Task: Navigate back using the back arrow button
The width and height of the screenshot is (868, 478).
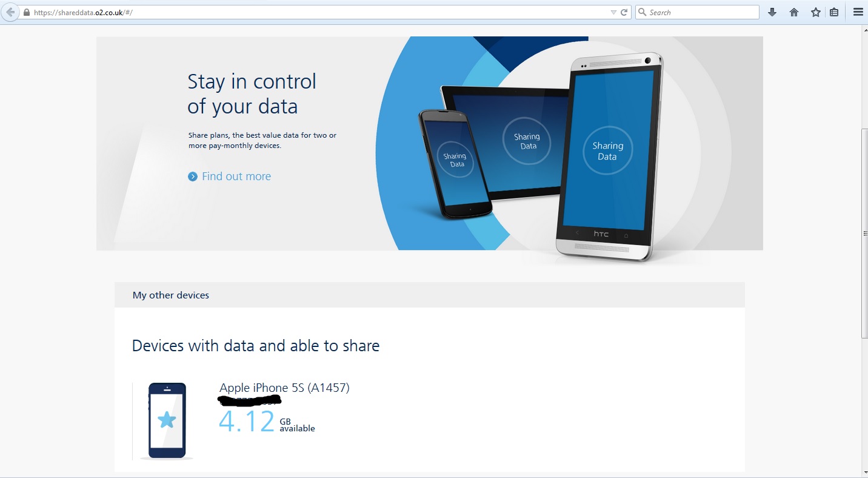Action: point(10,12)
